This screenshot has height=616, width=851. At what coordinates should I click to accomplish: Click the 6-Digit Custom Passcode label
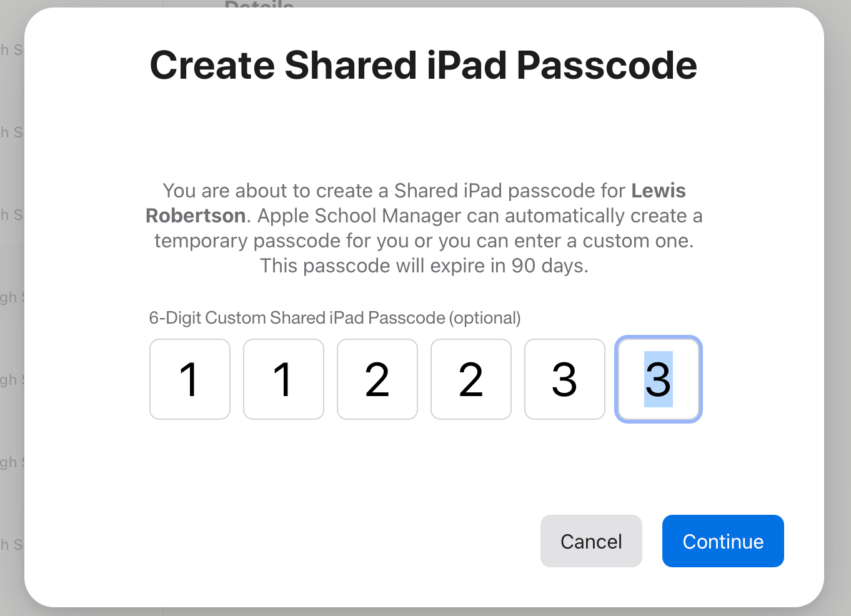click(x=334, y=317)
